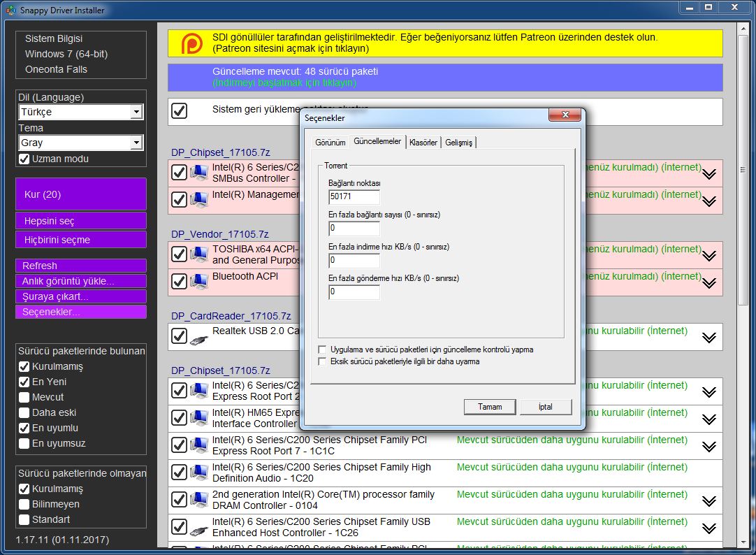
Task: Click the Sistem Bilgisi panel text
Action: point(54,38)
